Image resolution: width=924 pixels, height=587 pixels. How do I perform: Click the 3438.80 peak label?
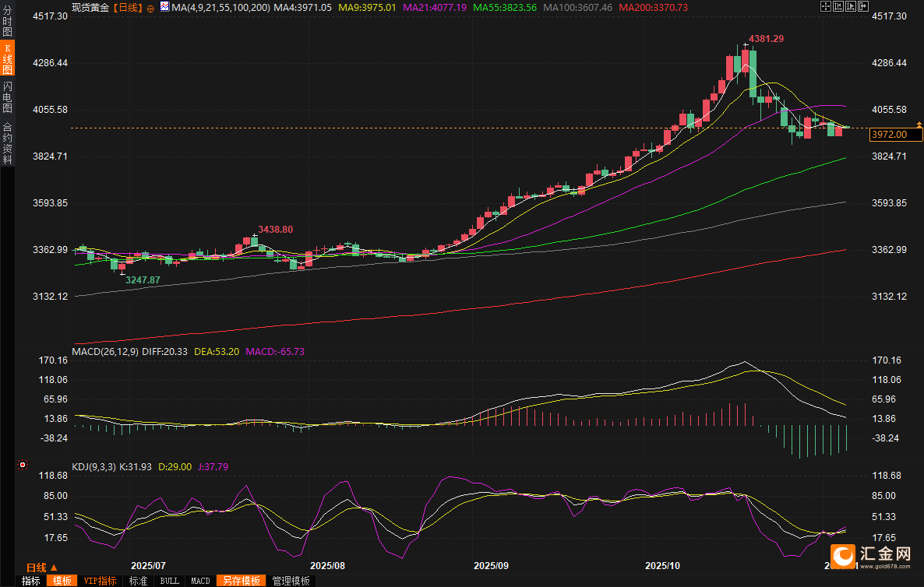(275, 230)
